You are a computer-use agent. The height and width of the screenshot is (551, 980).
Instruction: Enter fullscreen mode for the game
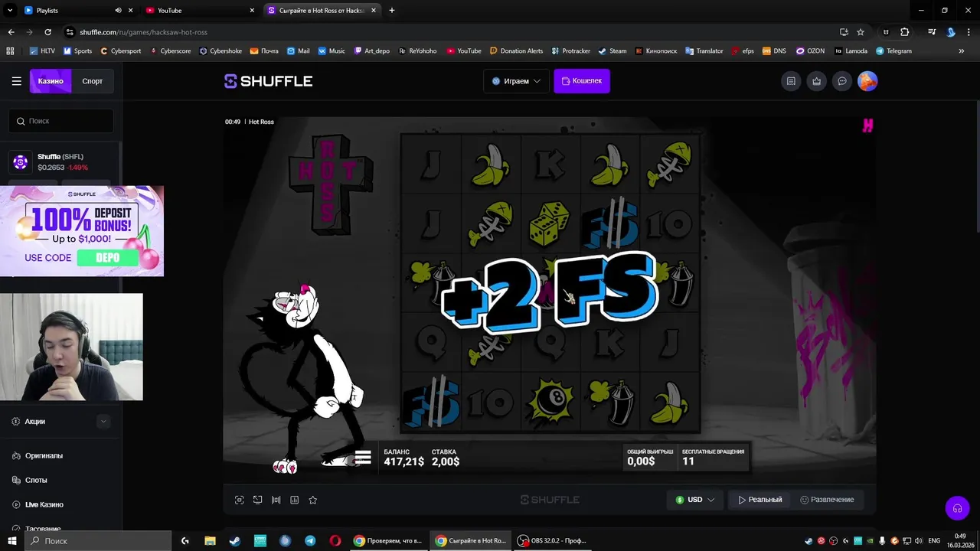[240, 500]
